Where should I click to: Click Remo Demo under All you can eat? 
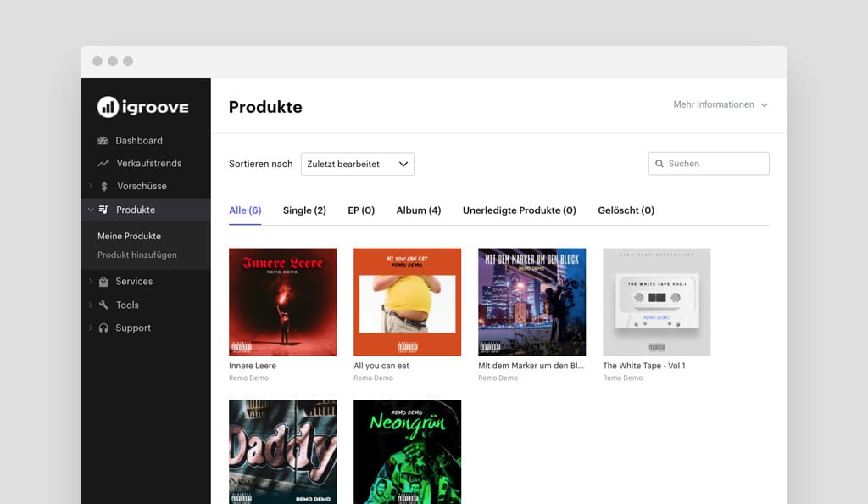373,378
